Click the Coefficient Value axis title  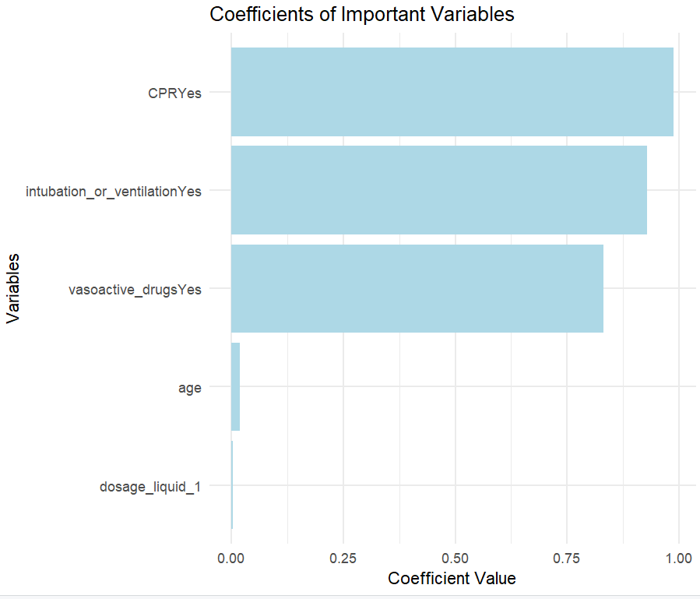(x=452, y=579)
